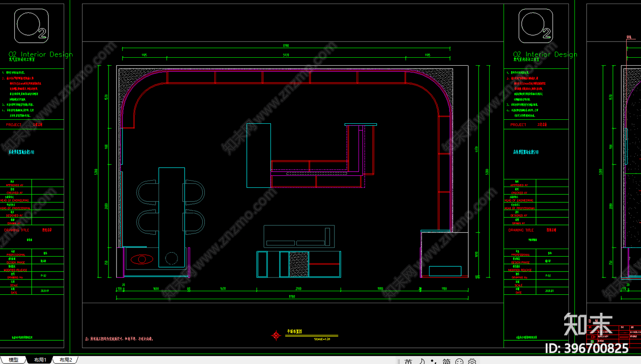Select the 8780 overall bottom dimension
The width and height of the screenshot is (641, 364).
(292, 297)
